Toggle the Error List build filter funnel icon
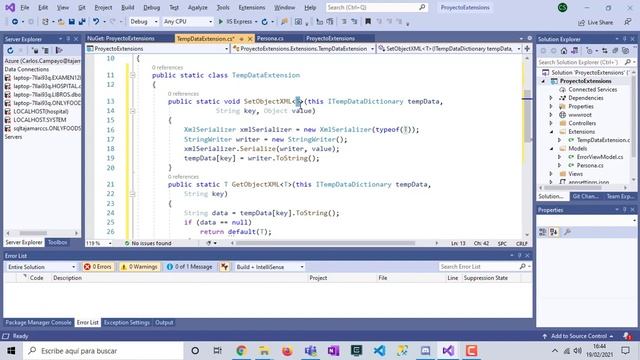Image resolution: width=640 pixels, height=360 pixels. pyautogui.click(x=224, y=267)
